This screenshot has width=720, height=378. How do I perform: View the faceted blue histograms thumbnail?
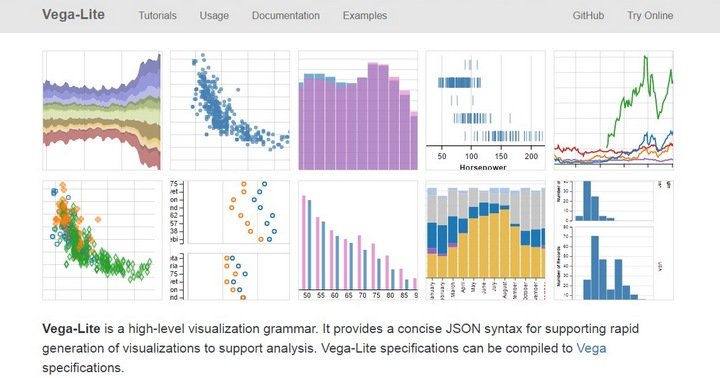point(614,240)
